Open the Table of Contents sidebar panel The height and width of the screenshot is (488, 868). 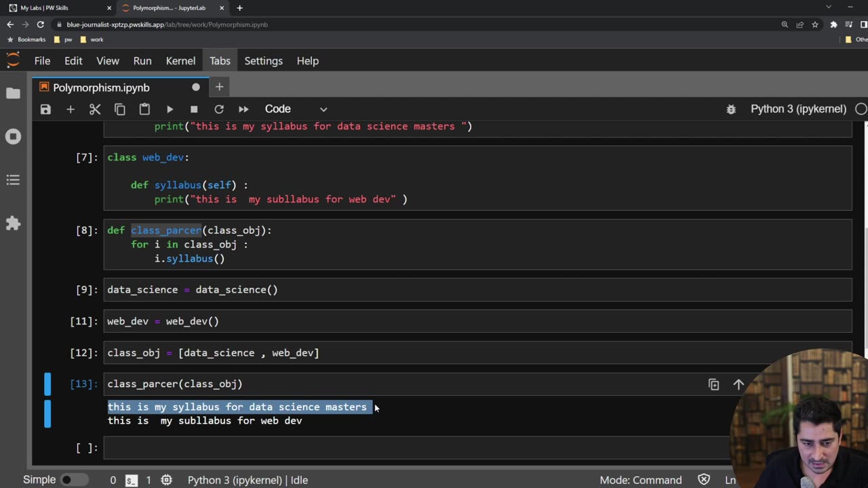click(13, 180)
